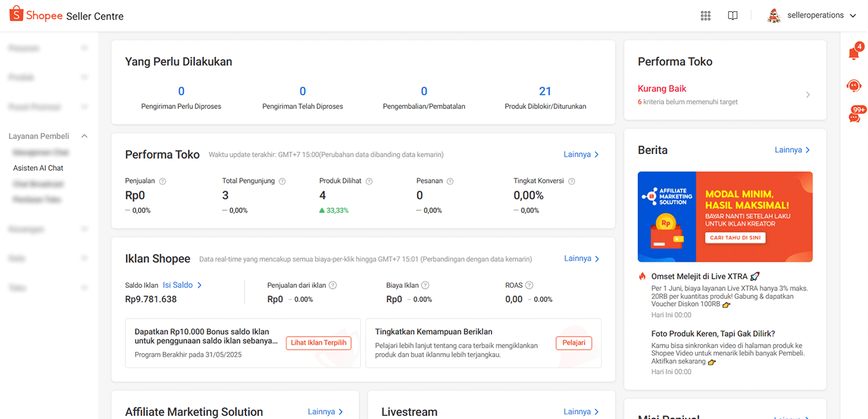The width and height of the screenshot is (868, 419).
Task: Open the Affiliate Marketing Solution banner
Action: click(725, 217)
